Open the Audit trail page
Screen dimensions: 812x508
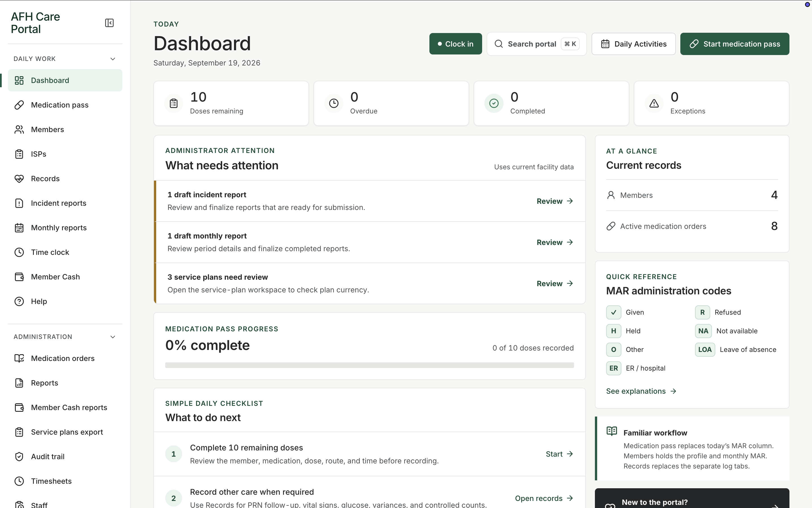point(65,456)
